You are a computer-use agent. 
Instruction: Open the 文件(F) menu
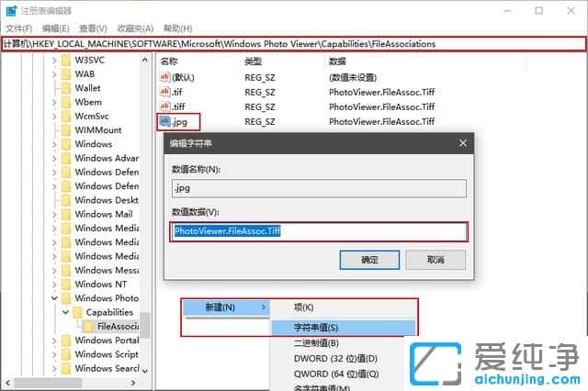pos(18,28)
